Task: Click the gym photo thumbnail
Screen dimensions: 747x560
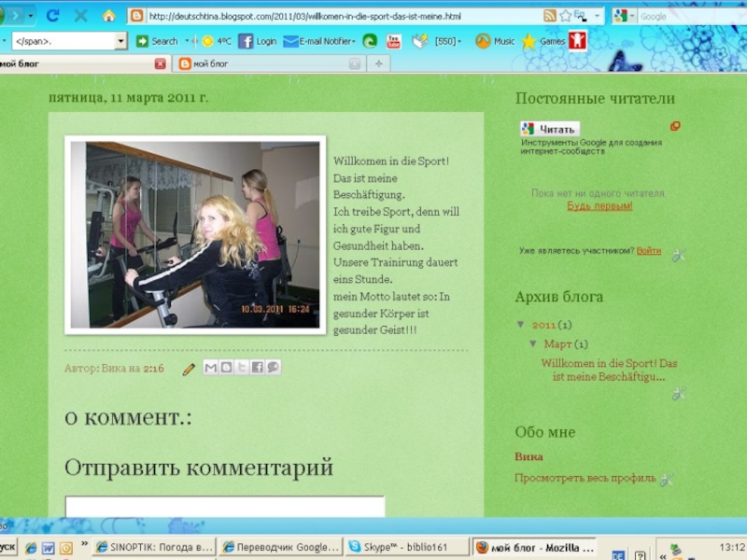Action: point(195,234)
